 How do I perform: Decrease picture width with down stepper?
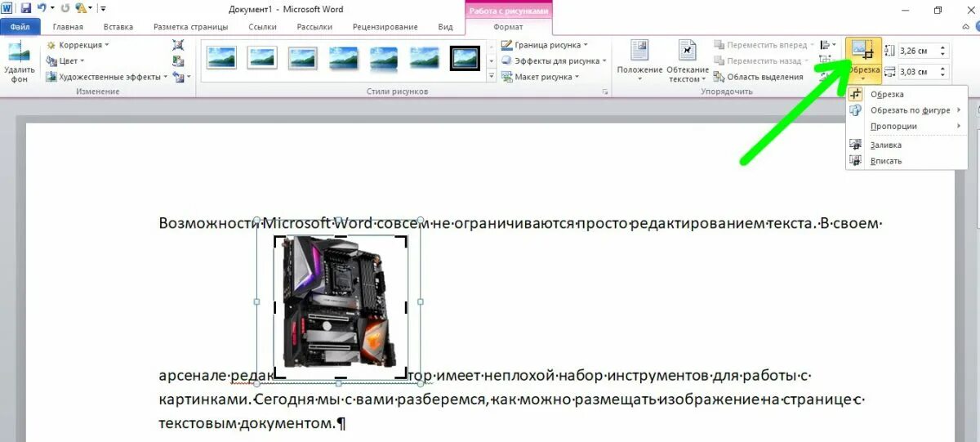[x=944, y=76]
